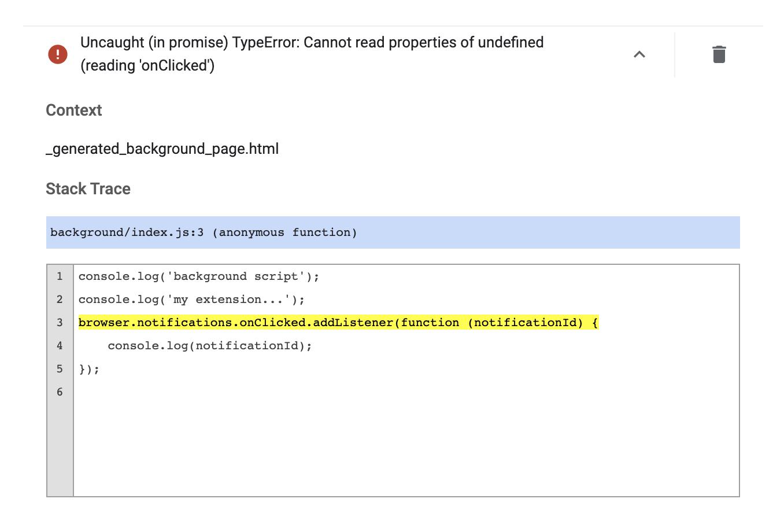This screenshot has height=532, width=784.
Task: Select the highlighted onClicked.addListener code line
Action: point(338,322)
